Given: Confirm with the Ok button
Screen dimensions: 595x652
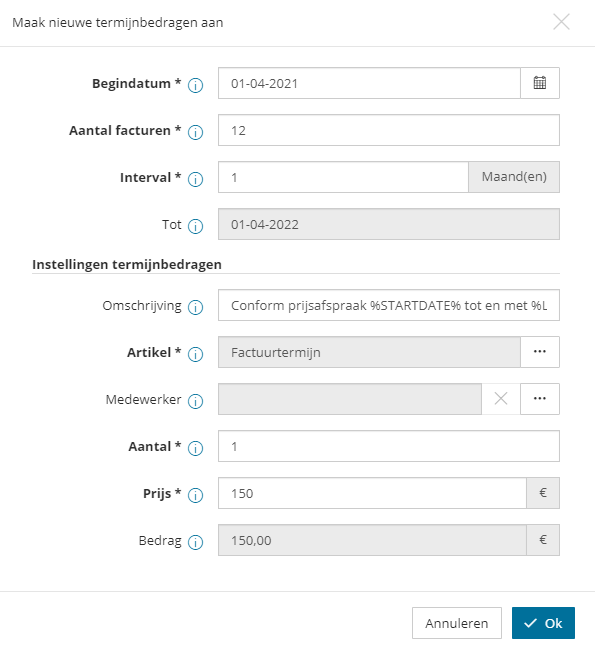Looking at the screenshot, I should (x=543, y=623).
